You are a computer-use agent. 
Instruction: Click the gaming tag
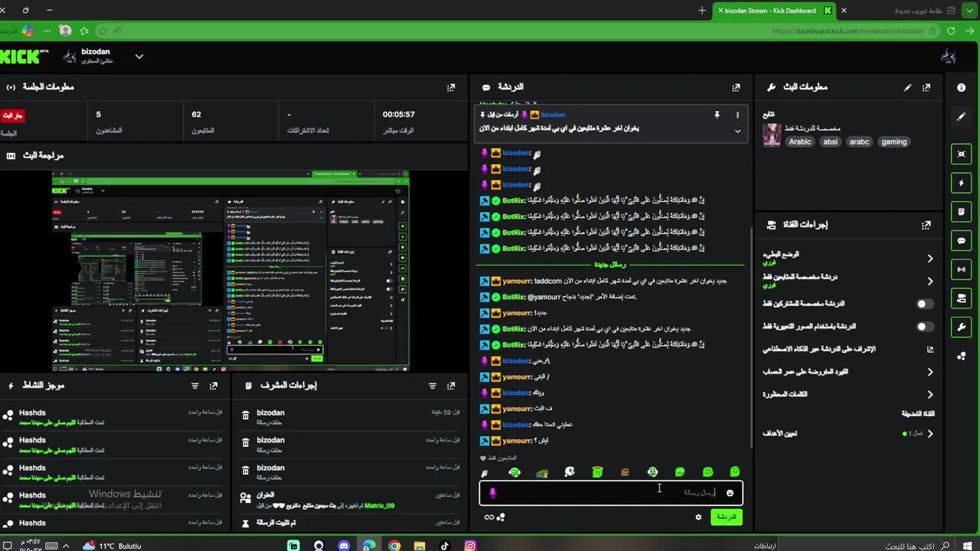893,142
